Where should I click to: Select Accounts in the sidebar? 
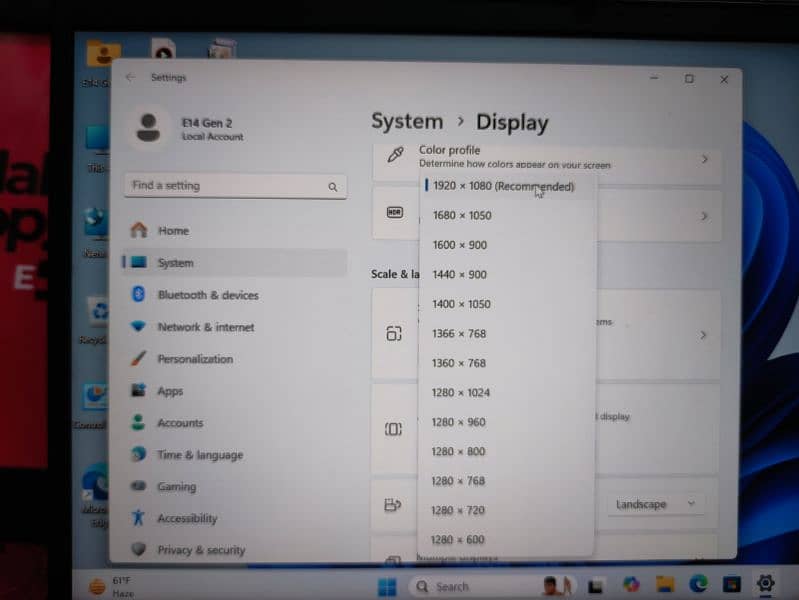[180, 423]
